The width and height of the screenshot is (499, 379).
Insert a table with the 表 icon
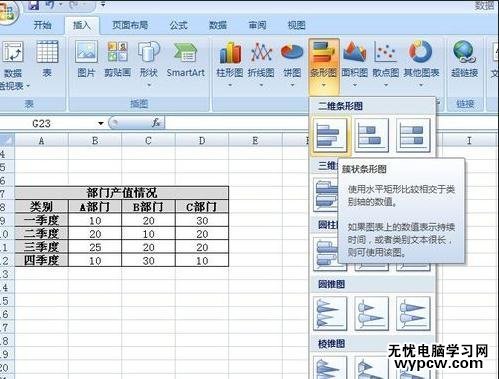(x=47, y=58)
